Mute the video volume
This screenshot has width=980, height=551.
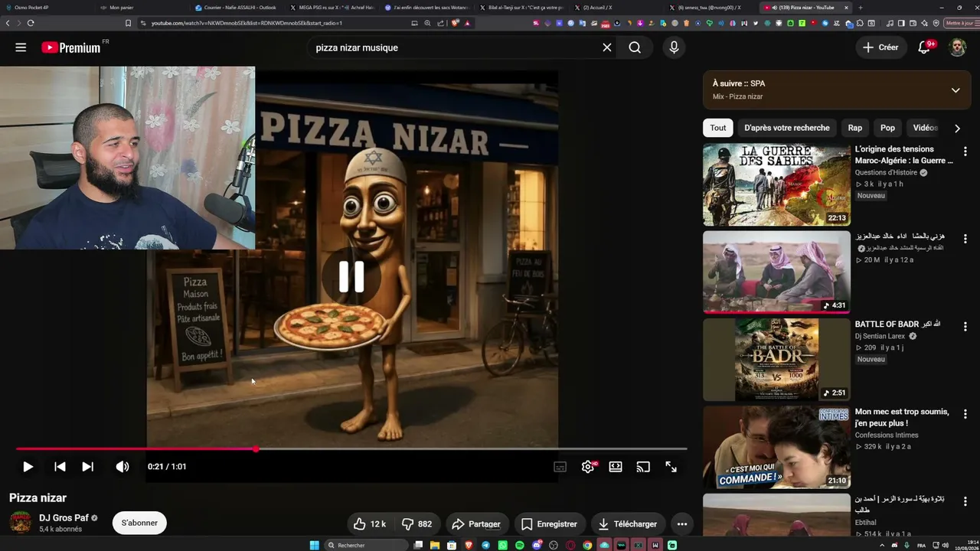coord(122,467)
